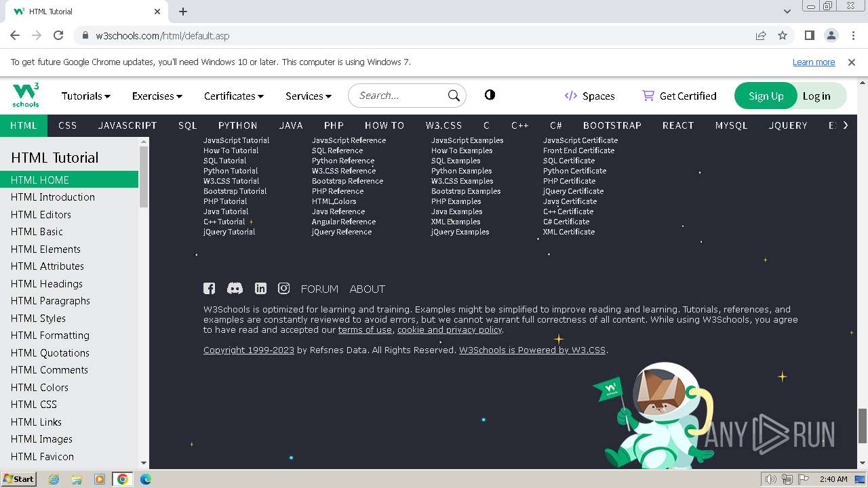This screenshot has height=488, width=868.
Task: Select PYTHON in topic bar
Action: click(x=238, y=125)
